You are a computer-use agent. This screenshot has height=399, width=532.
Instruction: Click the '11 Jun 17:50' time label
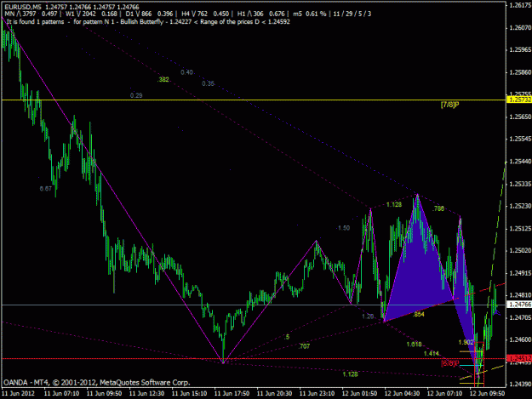point(232,394)
